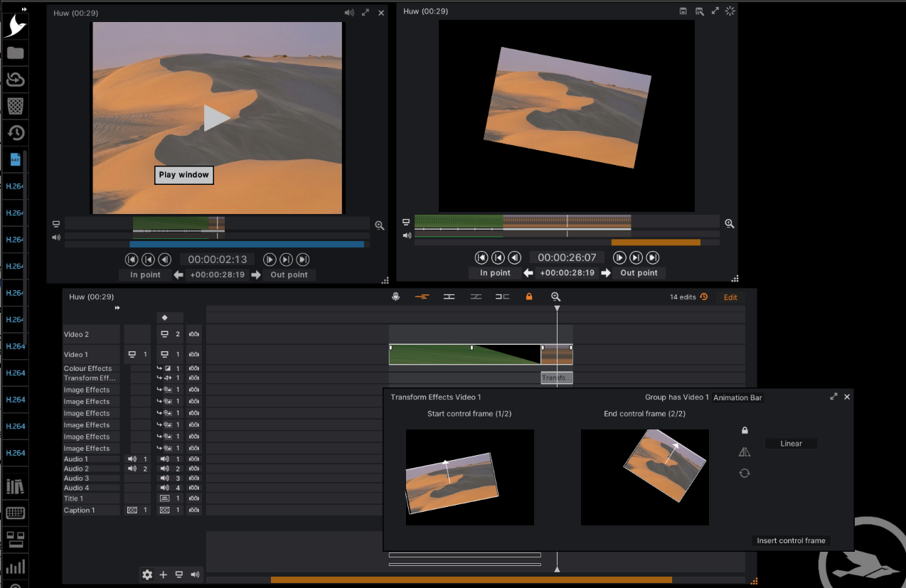The width and height of the screenshot is (906, 588).
Task: Click the microphone voice-over icon in timeline toolbar
Action: tap(396, 296)
